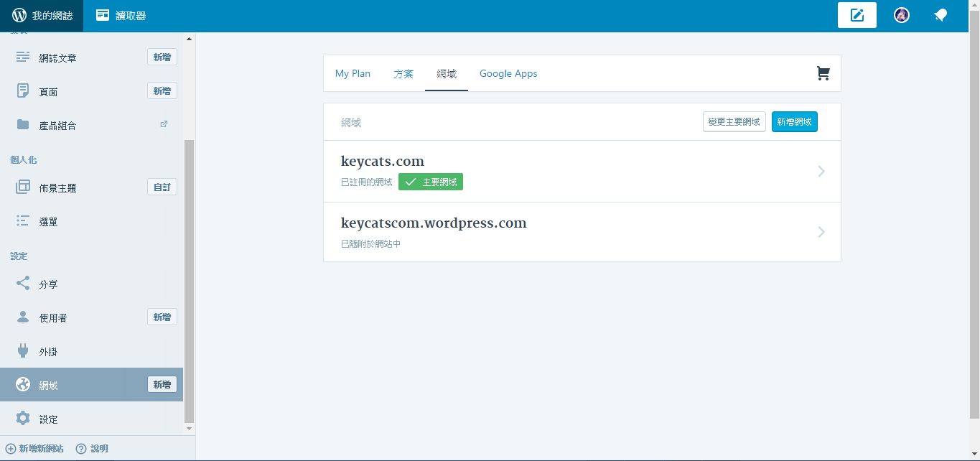This screenshot has width=980, height=461.
Task: Click the 已註冊的網域 text
Action: click(x=367, y=182)
